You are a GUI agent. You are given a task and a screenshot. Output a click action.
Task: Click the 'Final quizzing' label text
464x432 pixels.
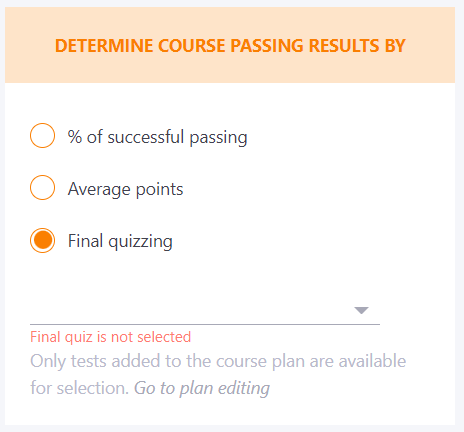(120, 241)
